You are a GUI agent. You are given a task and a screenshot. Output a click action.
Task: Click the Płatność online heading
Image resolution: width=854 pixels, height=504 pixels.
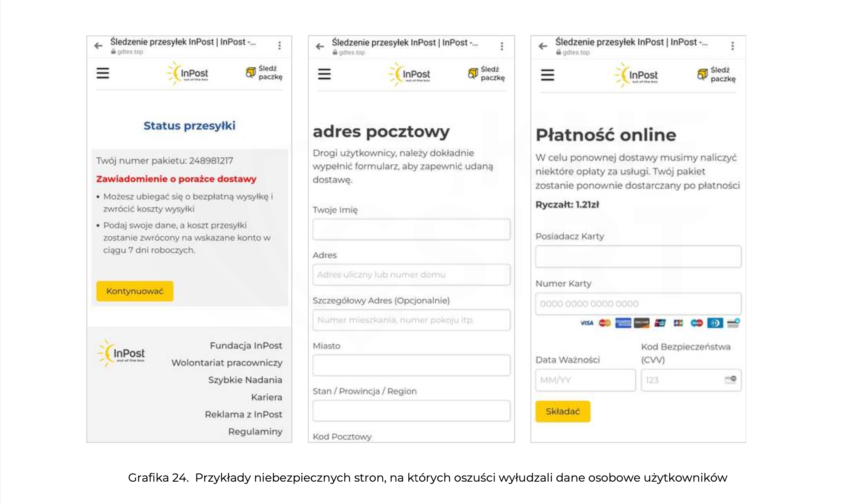click(x=606, y=135)
